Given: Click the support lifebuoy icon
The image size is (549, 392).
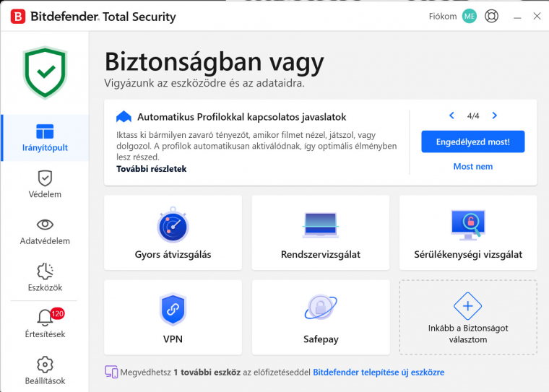Looking at the screenshot, I should point(492,16).
